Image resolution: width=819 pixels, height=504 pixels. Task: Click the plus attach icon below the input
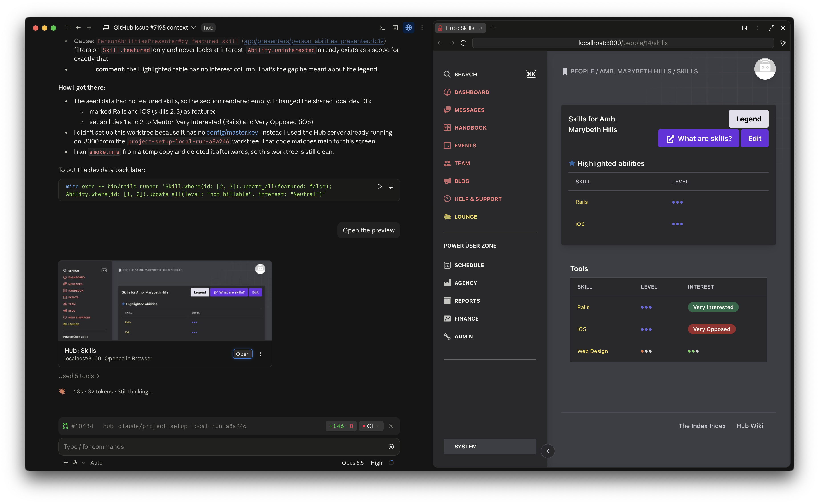pyautogui.click(x=66, y=462)
